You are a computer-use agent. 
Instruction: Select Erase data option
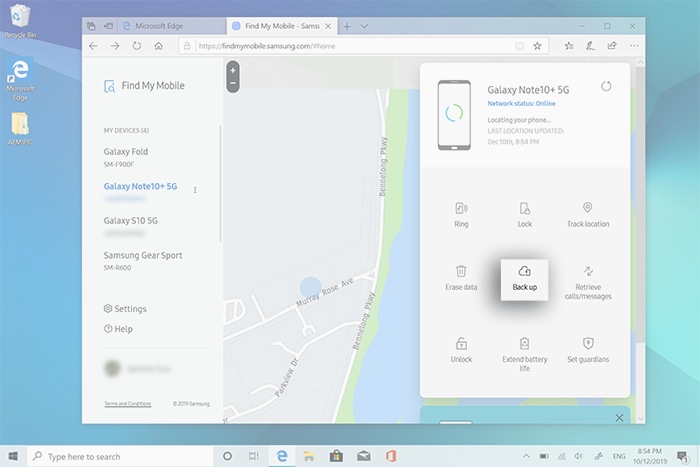pyautogui.click(x=461, y=278)
